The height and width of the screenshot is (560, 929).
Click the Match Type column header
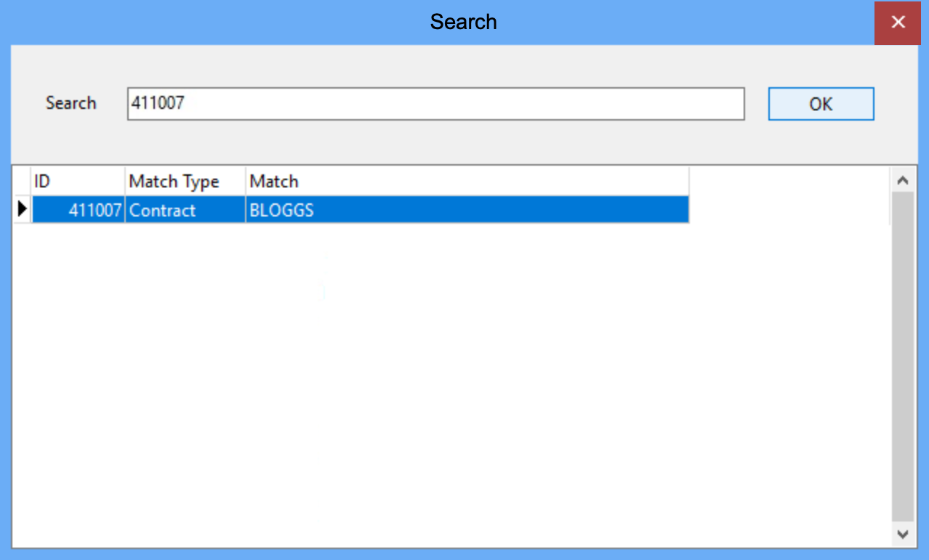click(x=185, y=181)
